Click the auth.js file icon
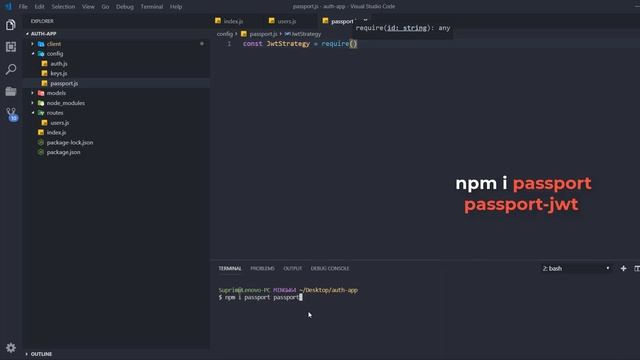 (44, 64)
